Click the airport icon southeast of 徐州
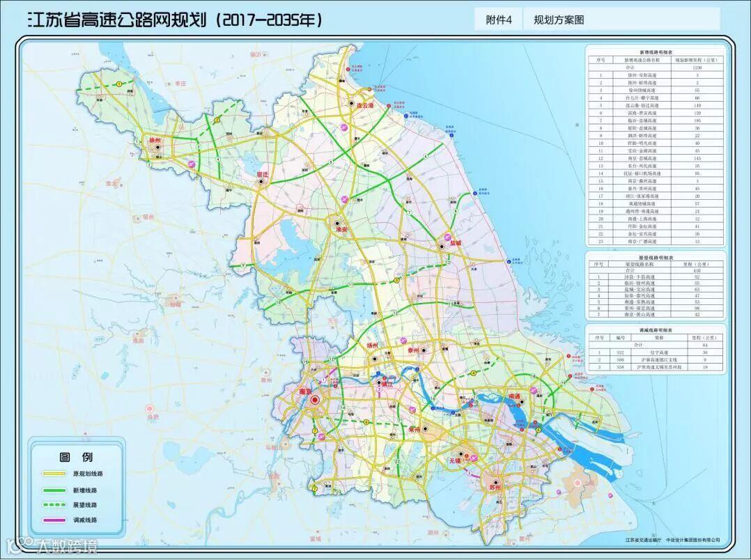The width and height of the screenshot is (751, 560). (192, 164)
